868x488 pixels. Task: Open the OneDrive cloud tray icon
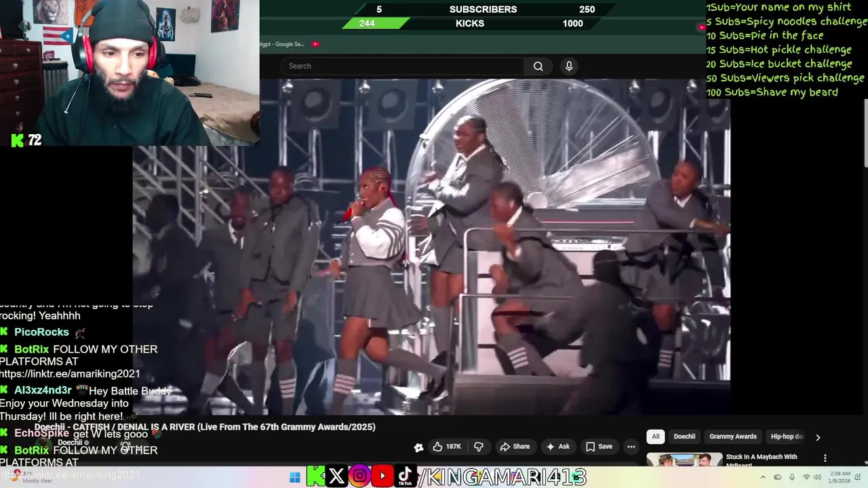pyautogui.click(x=777, y=477)
